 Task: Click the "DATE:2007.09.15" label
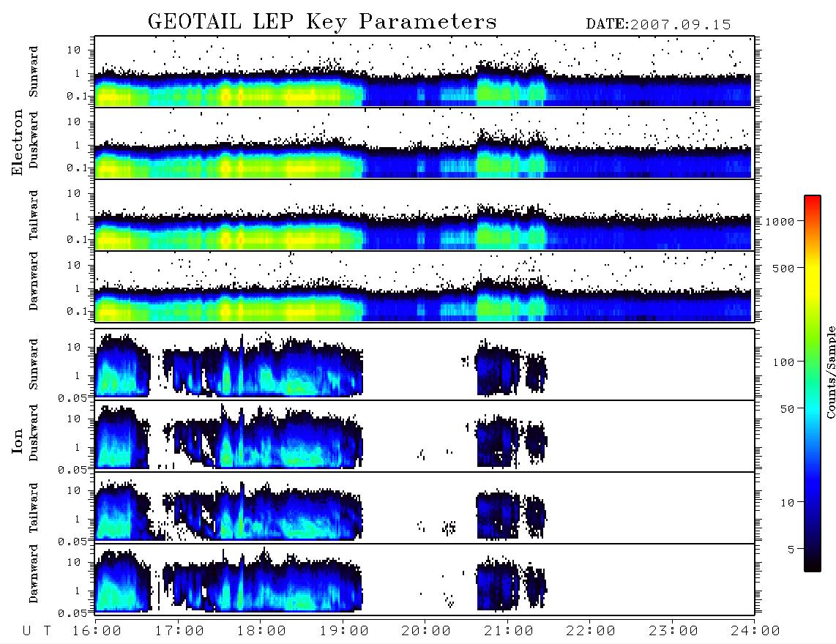click(x=658, y=25)
